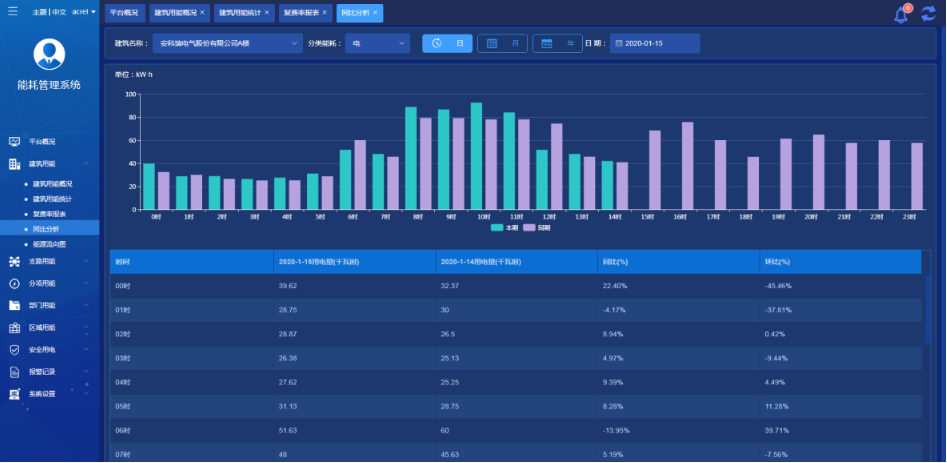Switch to the 日 (day) view toggle
This screenshot has height=463, width=947.
447,44
